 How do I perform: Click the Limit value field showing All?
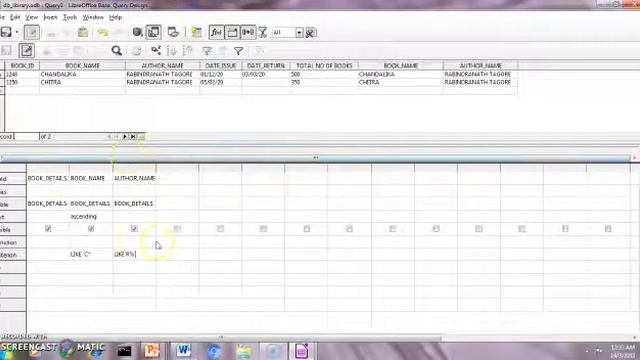tap(284, 33)
